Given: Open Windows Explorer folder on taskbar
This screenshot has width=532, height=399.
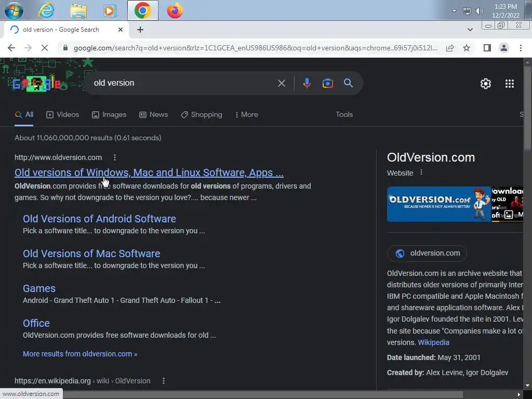Looking at the screenshot, I should [x=78, y=10].
